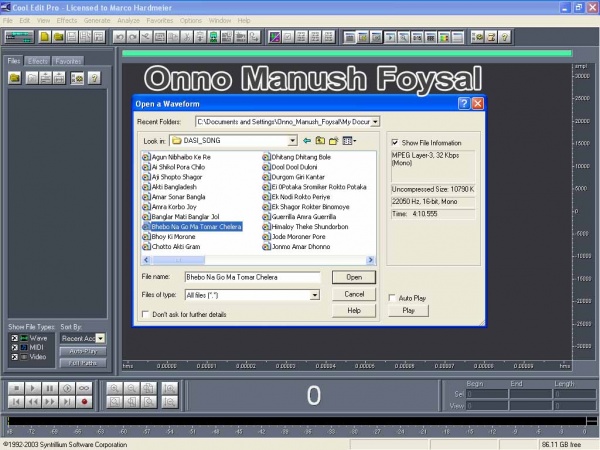Click the Auto-Play button in Files panel
The image size is (600, 450).
[83, 351]
